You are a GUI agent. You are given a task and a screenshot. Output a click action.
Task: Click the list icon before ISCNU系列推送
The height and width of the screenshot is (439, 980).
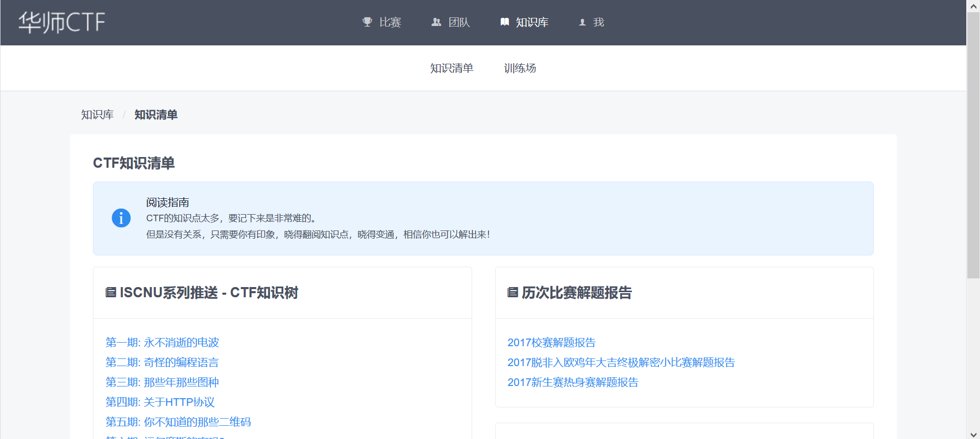point(111,293)
